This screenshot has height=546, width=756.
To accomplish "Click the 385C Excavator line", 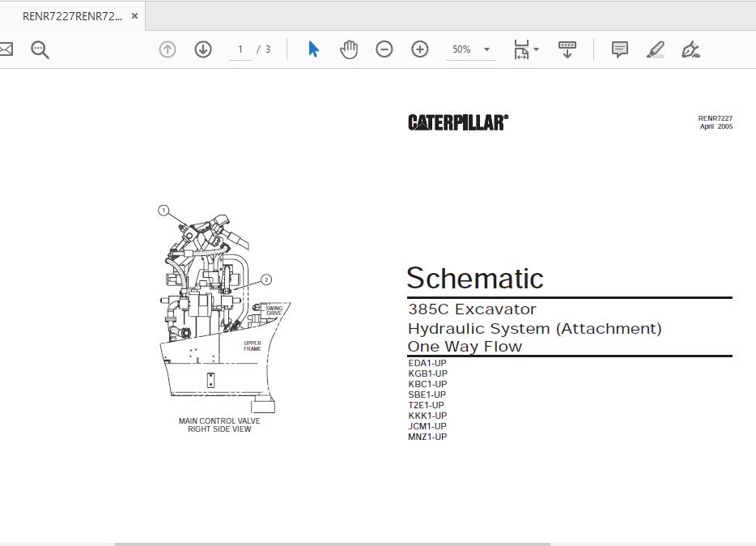I will [472, 309].
